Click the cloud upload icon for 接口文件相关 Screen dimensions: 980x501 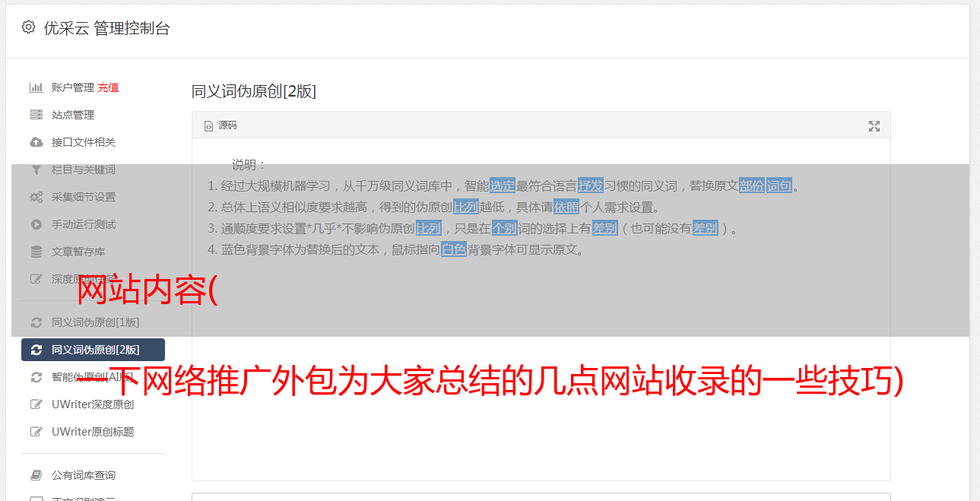[x=36, y=142]
